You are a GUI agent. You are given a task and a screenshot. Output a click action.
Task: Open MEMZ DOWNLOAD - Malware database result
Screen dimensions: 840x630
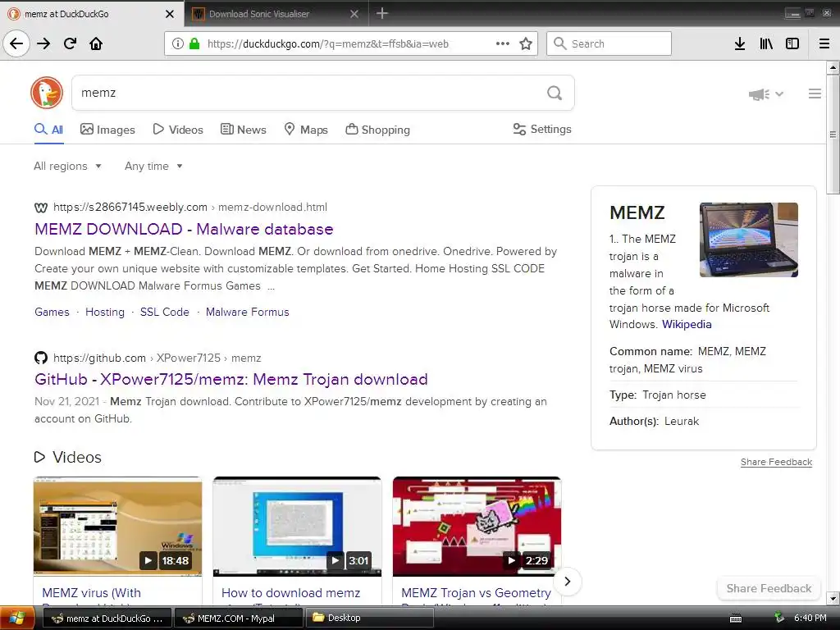184,230
